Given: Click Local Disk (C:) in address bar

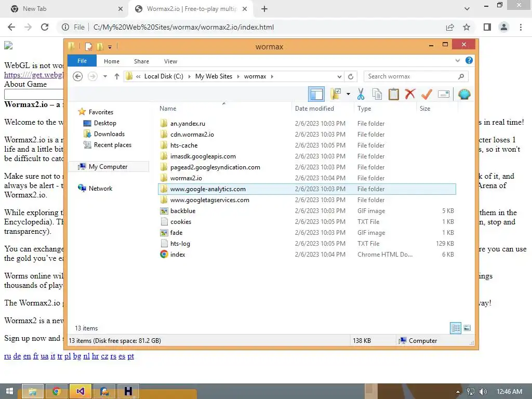Looking at the screenshot, I should tap(164, 76).
